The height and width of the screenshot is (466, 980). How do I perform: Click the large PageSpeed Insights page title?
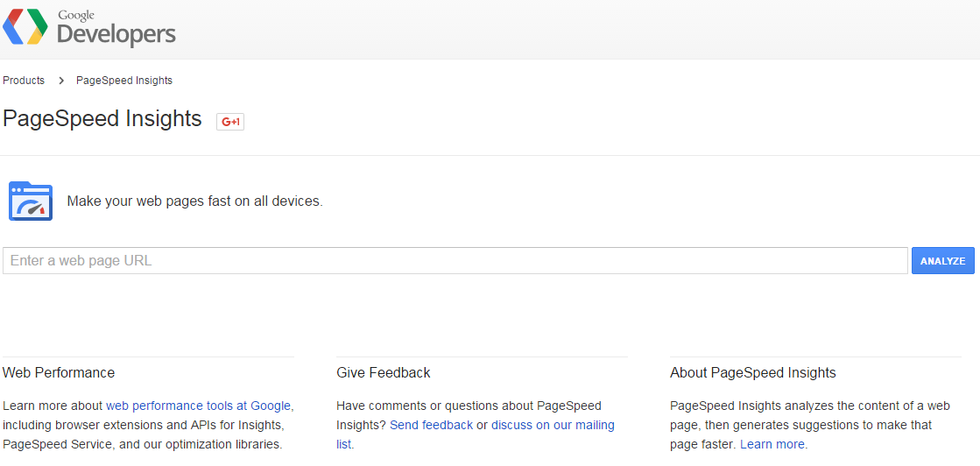tap(102, 119)
